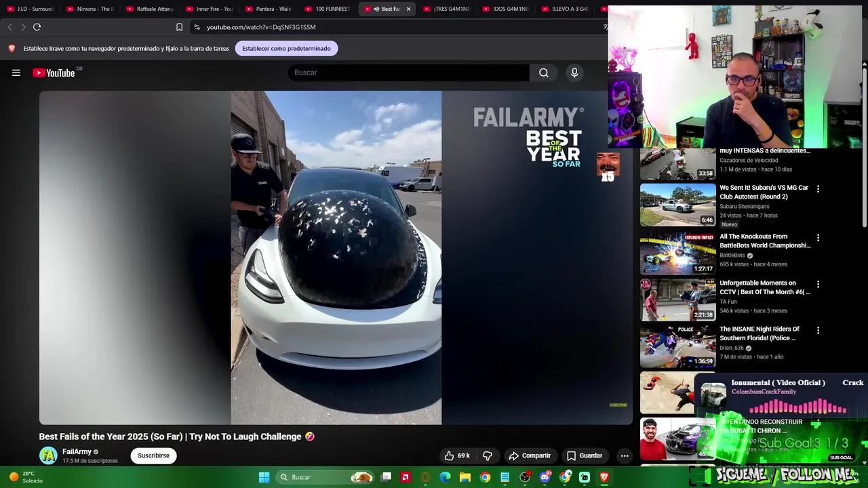Bookmark this page in the address bar
The height and width of the screenshot is (488, 868).
(x=179, y=27)
